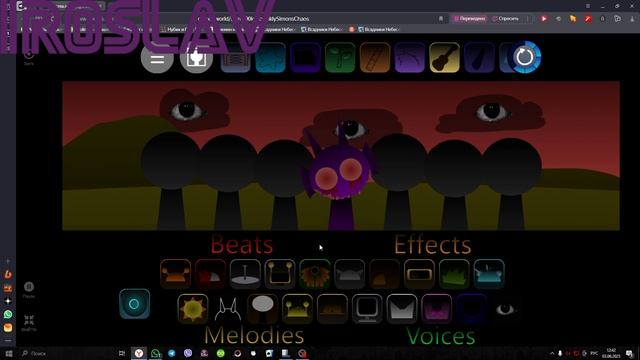The height and width of the screenshot is (360, 640).
Task: Select the purple creature bonus icon
Action: [x=409, y=58]
